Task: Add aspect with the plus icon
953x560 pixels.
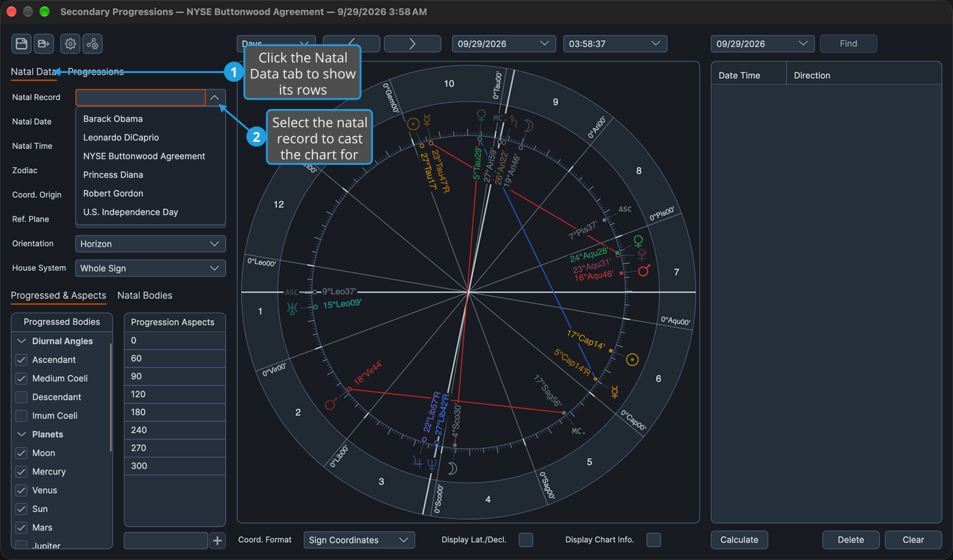Action: click(x=217, y=541)
